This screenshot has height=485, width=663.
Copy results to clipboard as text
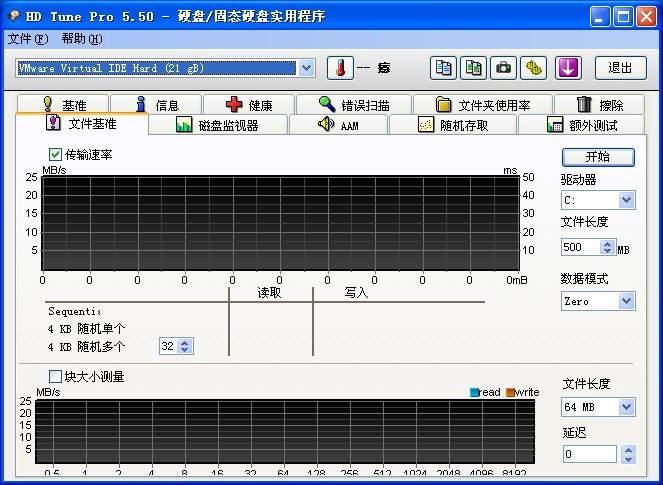pos(444,68)
